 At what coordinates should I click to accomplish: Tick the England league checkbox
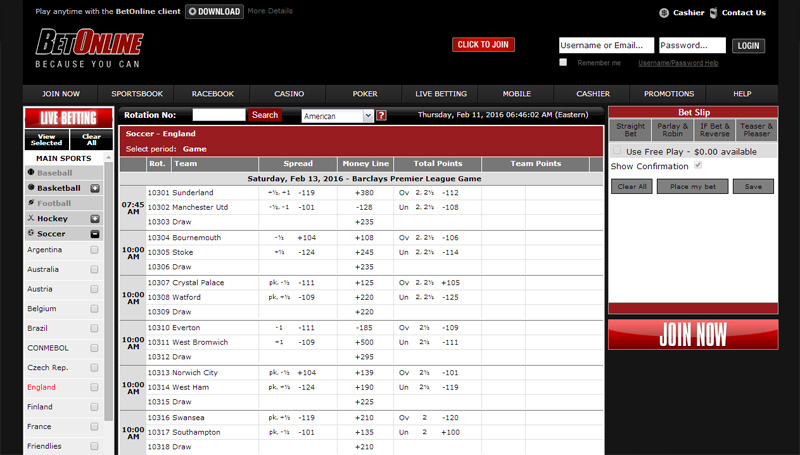tap(94, 387)
